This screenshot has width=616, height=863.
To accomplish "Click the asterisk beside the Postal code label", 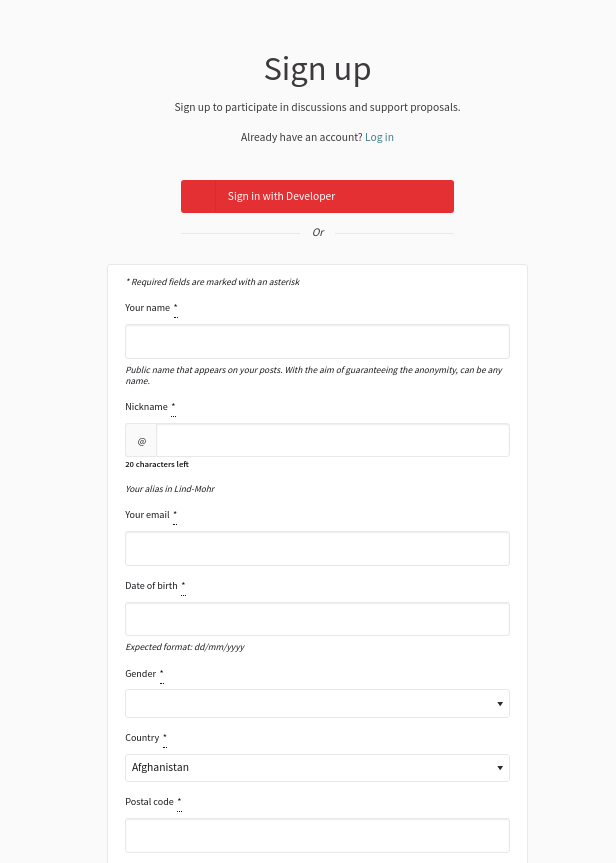I will 178,800.
